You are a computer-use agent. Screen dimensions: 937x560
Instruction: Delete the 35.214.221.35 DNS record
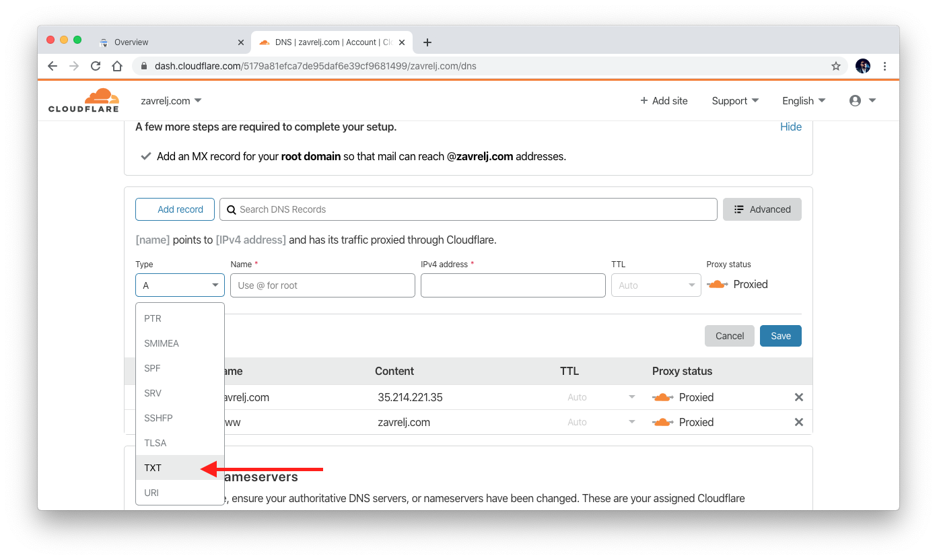[x=799, y=397]
